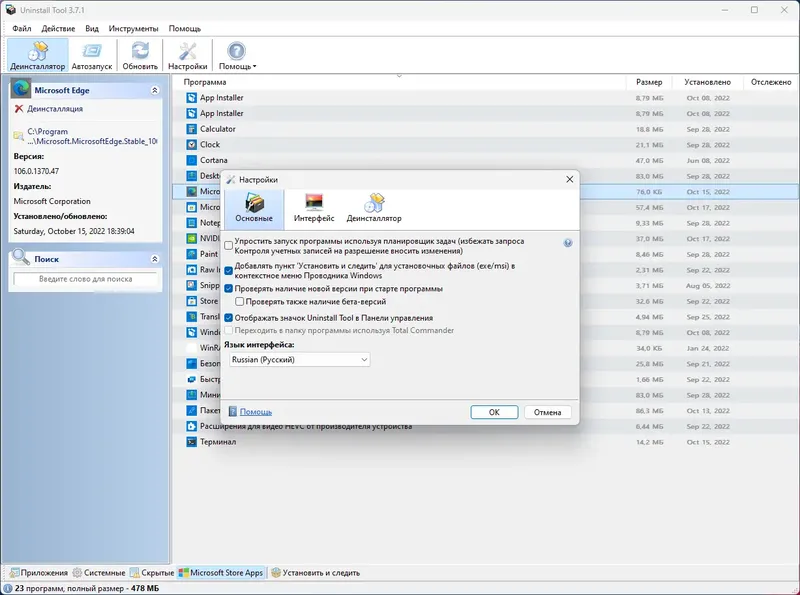Screen dimensions: 800x595
Task: Sort list by the Отслежено column header
Action: (770, 82)
